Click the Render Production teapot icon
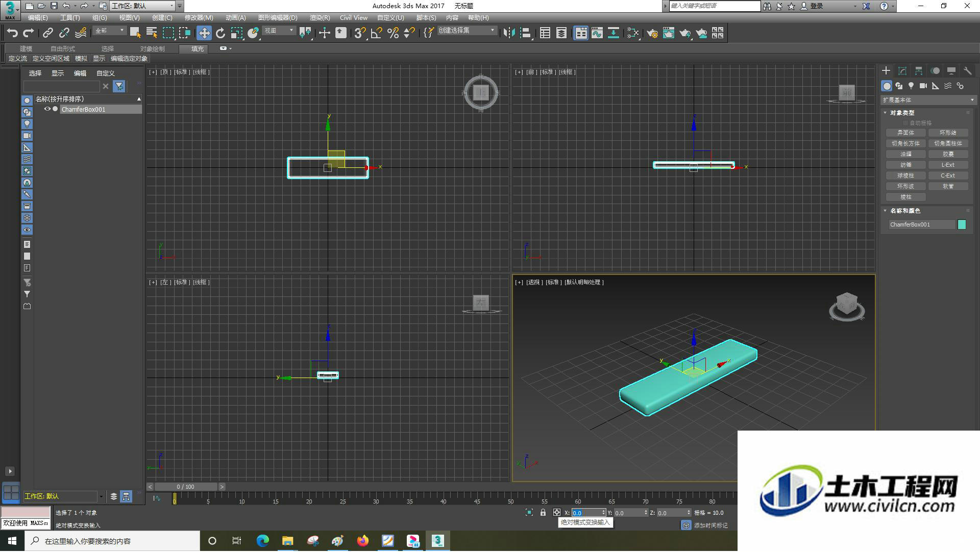The image size is (980, 552). pos(685,33)
